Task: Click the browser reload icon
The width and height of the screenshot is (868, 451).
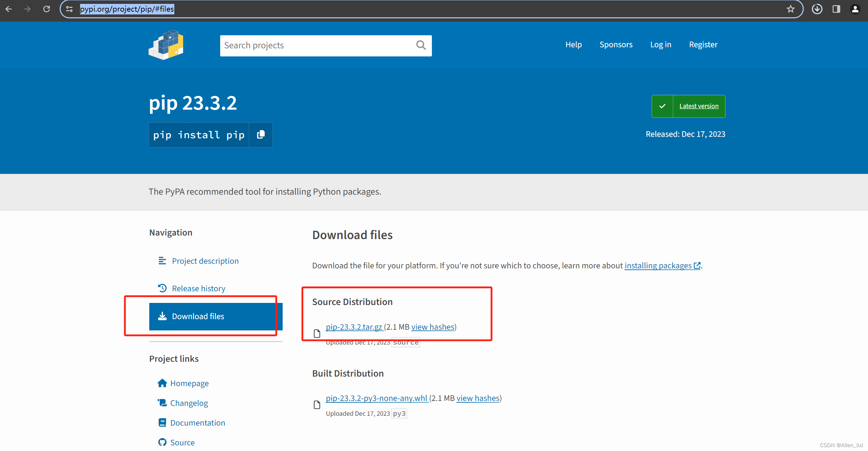Action: 47,9
